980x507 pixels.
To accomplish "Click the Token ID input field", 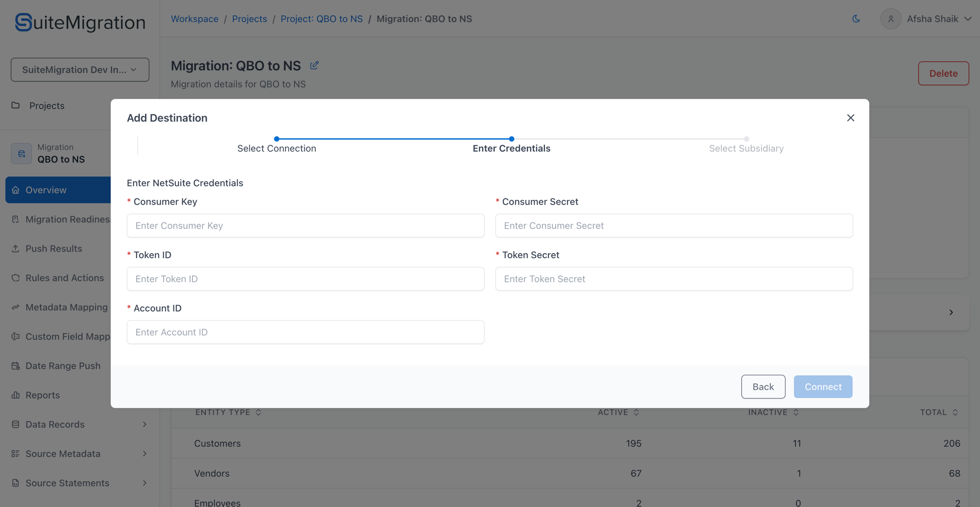I will click(x=305, y=279).
